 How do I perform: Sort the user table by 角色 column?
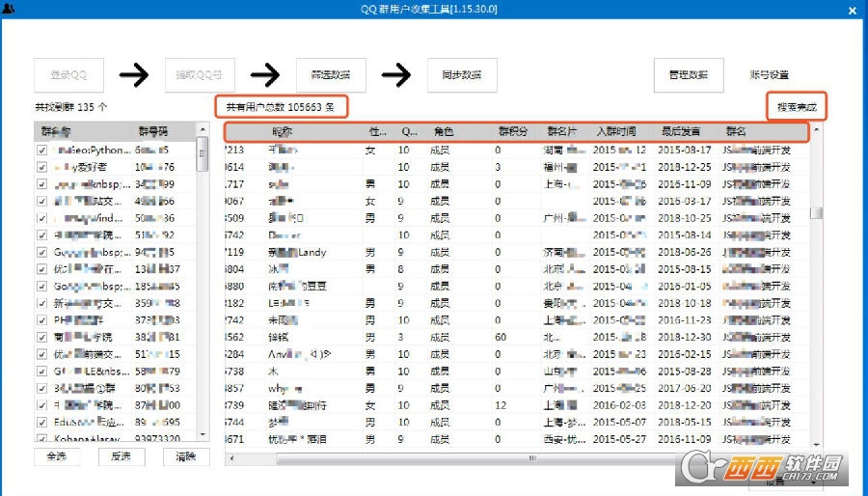[x=444, y=132]
